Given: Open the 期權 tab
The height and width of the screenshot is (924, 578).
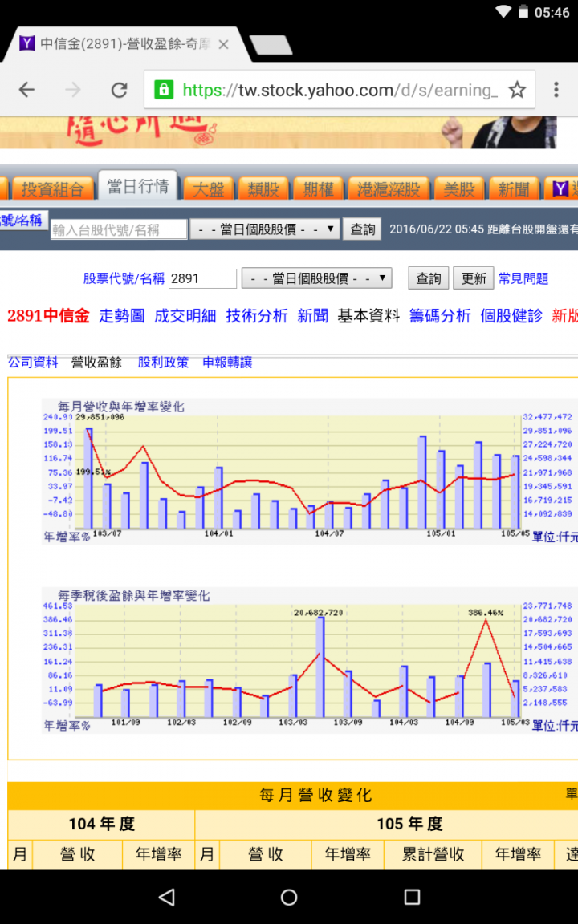Looking at the screenshot, I should click(x=319, y=188).
